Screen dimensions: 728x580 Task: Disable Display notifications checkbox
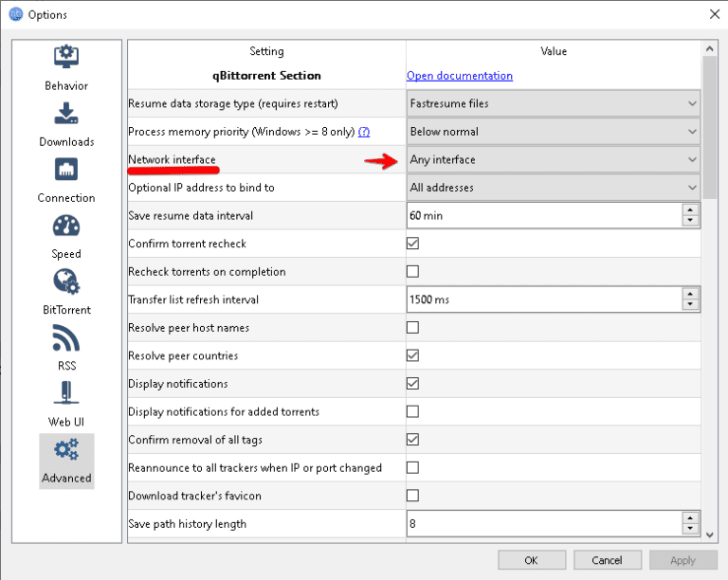[412, 383]
